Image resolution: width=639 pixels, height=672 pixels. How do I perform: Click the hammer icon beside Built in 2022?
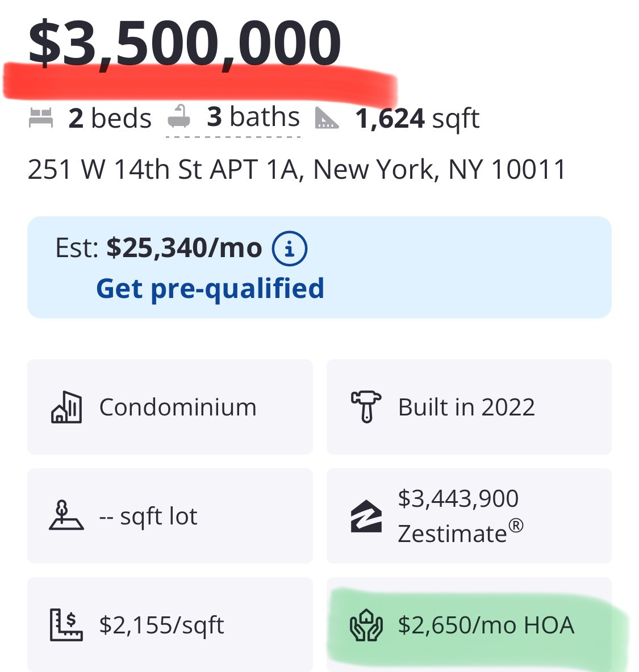[x=366, y=406]
